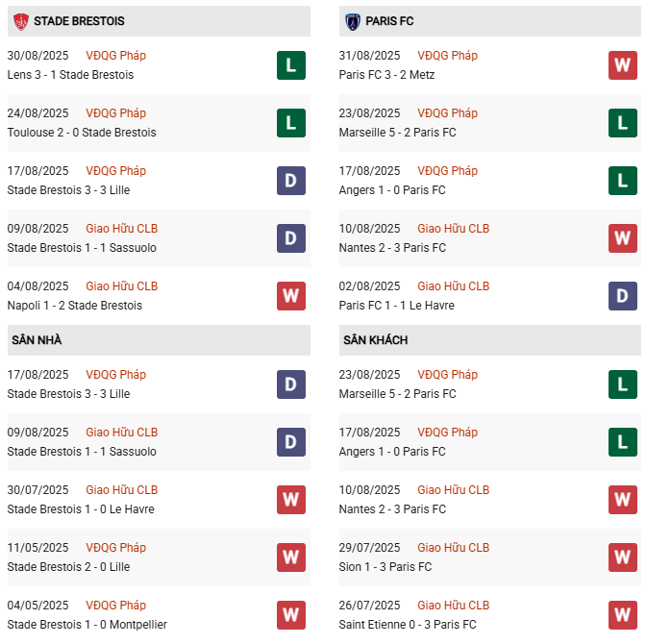The height and width of the screenshot is (644, 646).
Task: Click W badge for Saint Etienne 0-3 match
Action: point(623,615)
